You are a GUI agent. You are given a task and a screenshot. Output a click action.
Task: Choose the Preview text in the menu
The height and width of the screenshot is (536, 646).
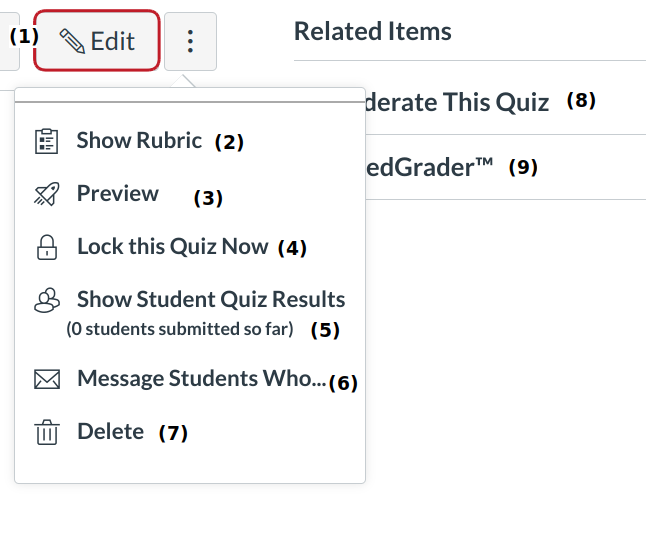point(118,194)
